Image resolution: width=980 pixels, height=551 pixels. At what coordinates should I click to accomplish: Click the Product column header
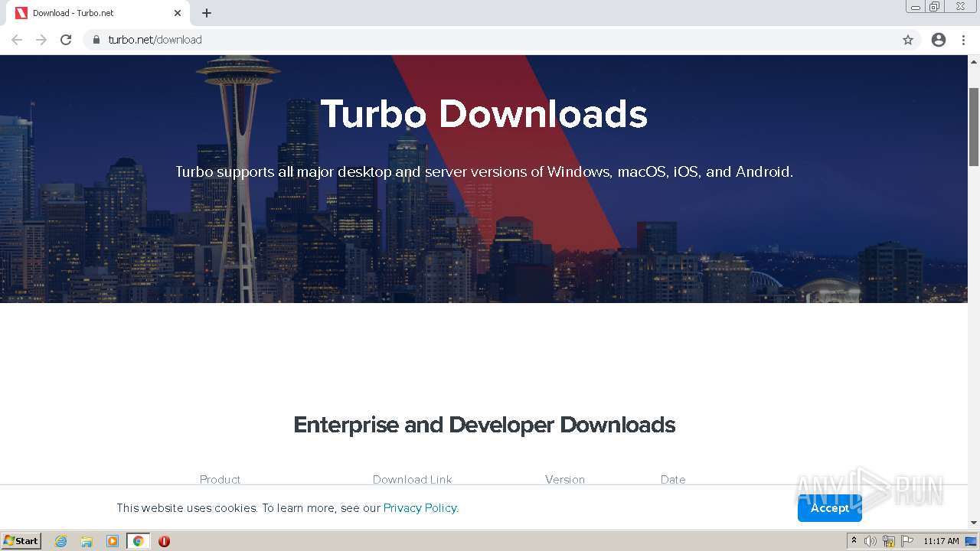point(220,479)
